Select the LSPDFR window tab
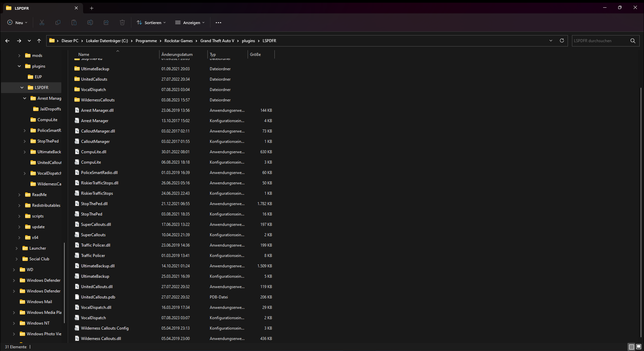Viewport: 644px width, 351px height. click(x=40, y=8)
